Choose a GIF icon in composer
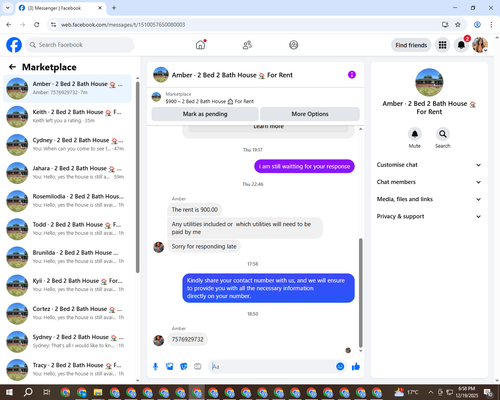This screenshot has width=500, height=400. tap(198, 367)
